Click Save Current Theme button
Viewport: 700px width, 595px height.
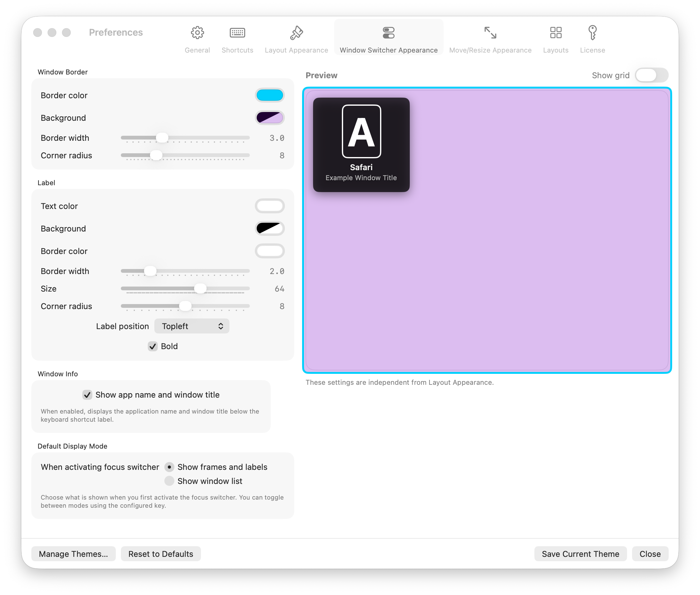580,554
